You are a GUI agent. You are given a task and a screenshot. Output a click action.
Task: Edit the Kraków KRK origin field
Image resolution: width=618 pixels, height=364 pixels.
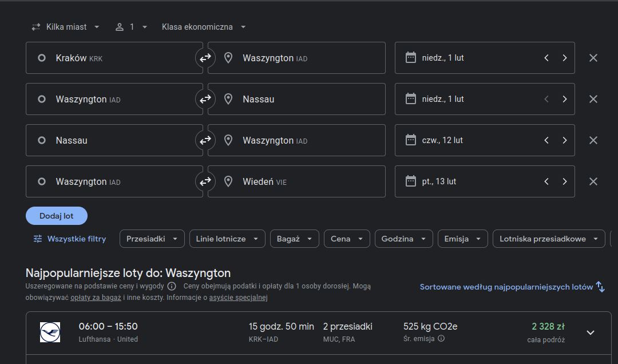(114, 58)
